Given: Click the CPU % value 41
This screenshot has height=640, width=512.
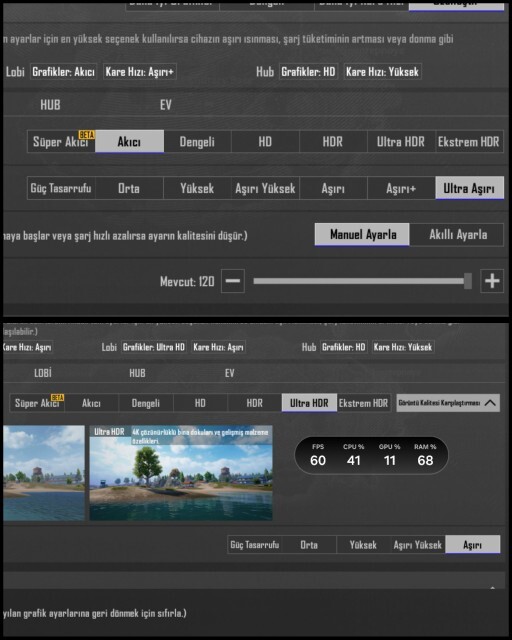Looking at the screenshot, I should 354,460.
